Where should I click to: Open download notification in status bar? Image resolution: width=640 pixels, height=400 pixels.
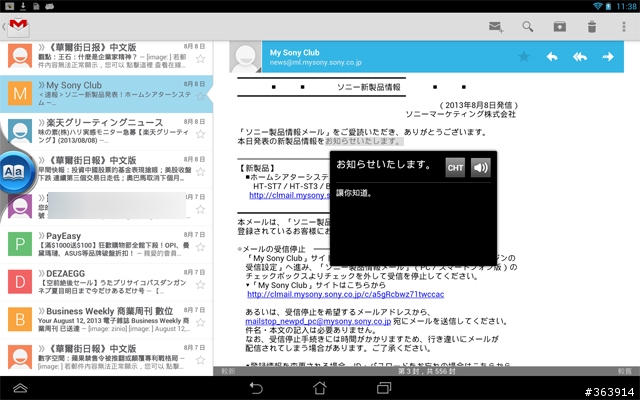click(x=23, y=6)
